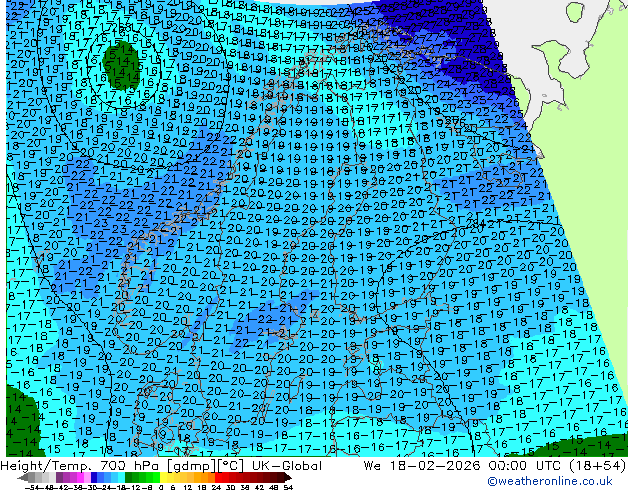
Task: Click the 'Height/Temp. 700 hPa' map title
Action: pyautogui.click(x=81, y=466)
